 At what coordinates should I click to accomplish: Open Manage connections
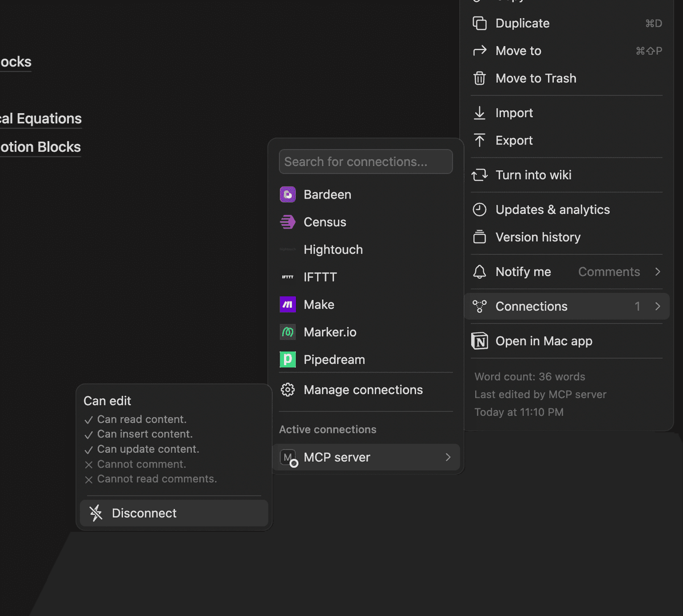tap(366, 390)
